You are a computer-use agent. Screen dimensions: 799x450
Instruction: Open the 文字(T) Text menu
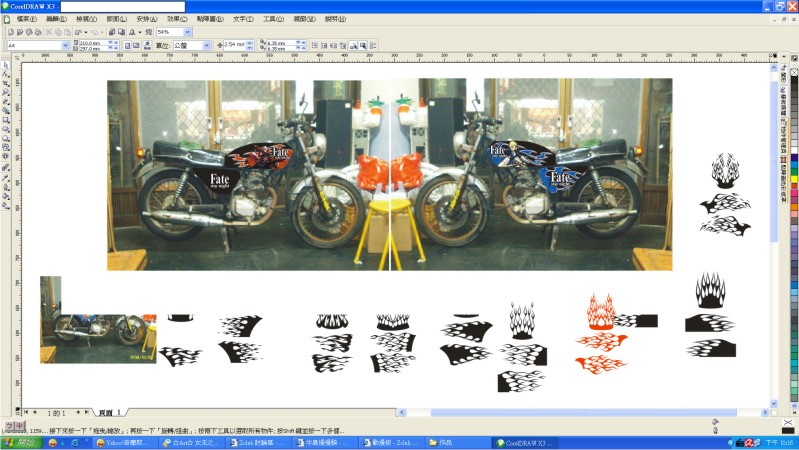coord(243,19)
